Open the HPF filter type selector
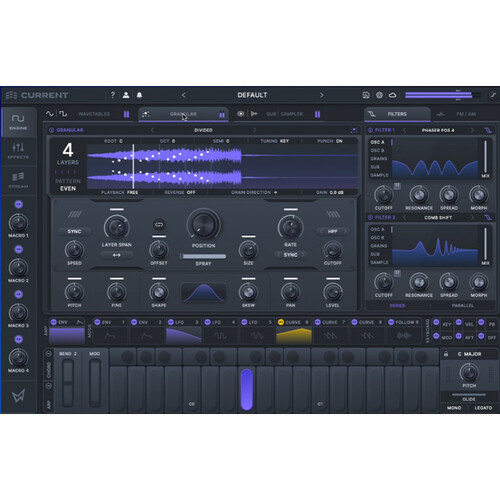Image resolution: width=500 pixels, height=500 pixels. (x=333, y=231)
